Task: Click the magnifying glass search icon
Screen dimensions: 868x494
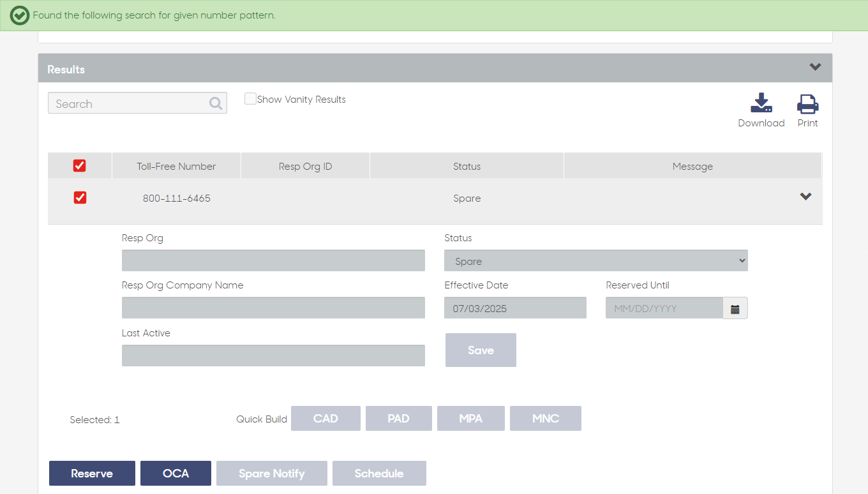Action: click(216, 103)
